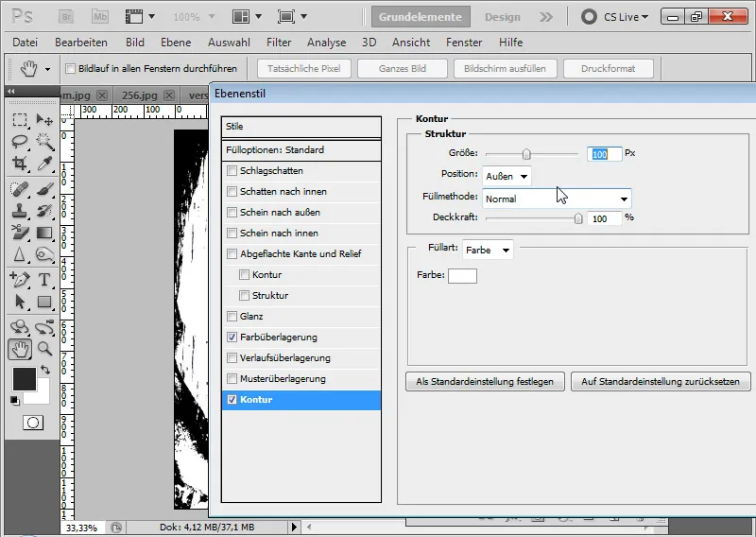
Task: Select the Zoom tool
Action: [44, 349]
